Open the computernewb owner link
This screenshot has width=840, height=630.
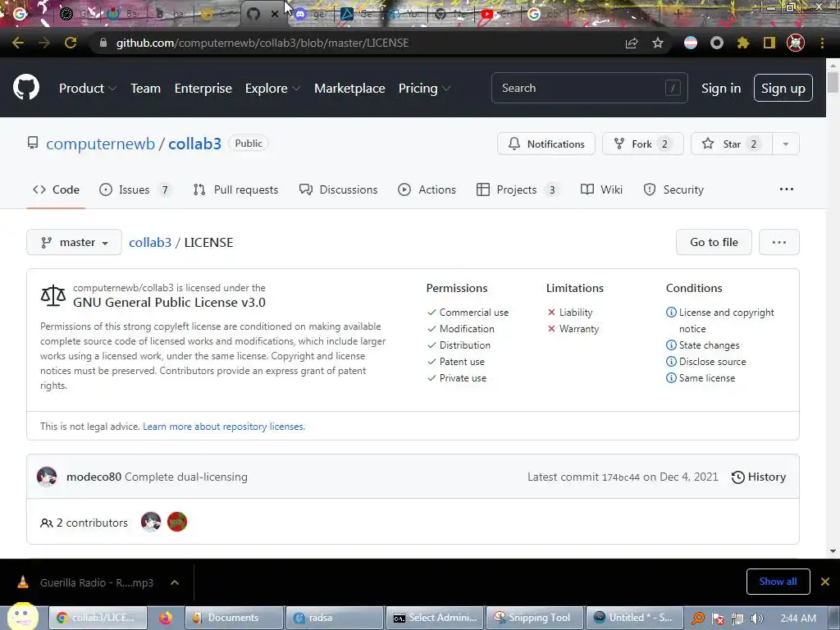tap(101, 144)
